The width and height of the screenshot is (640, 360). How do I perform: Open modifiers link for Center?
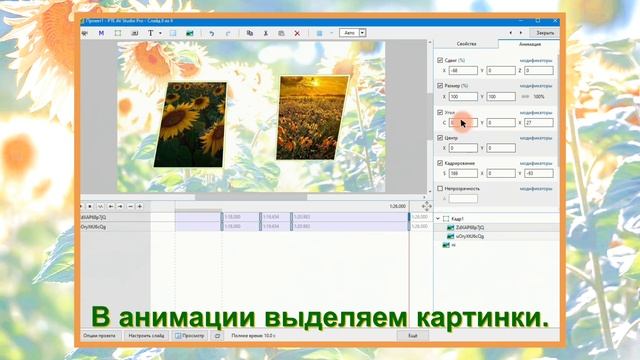click(x=536, y=138)
